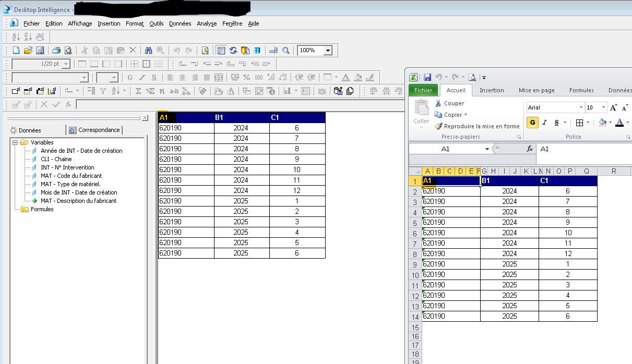Open the print preview in Desktop Intelligence

click(68, 51)
